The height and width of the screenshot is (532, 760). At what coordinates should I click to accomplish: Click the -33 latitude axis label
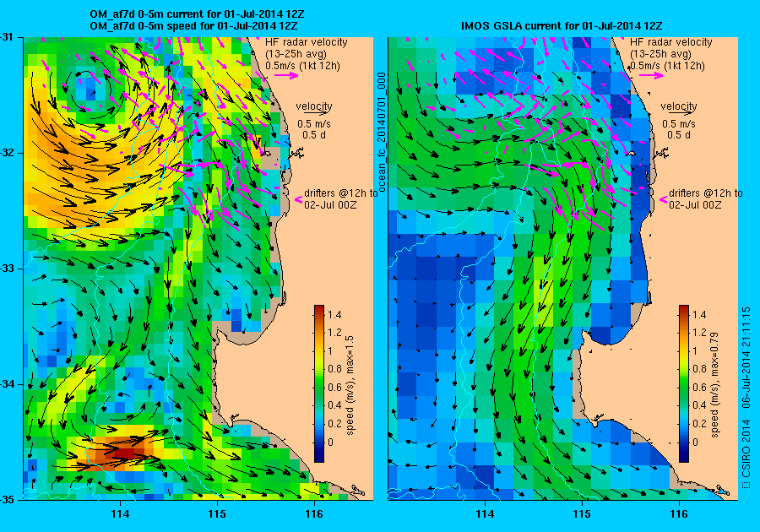click(x=7, y=269)
